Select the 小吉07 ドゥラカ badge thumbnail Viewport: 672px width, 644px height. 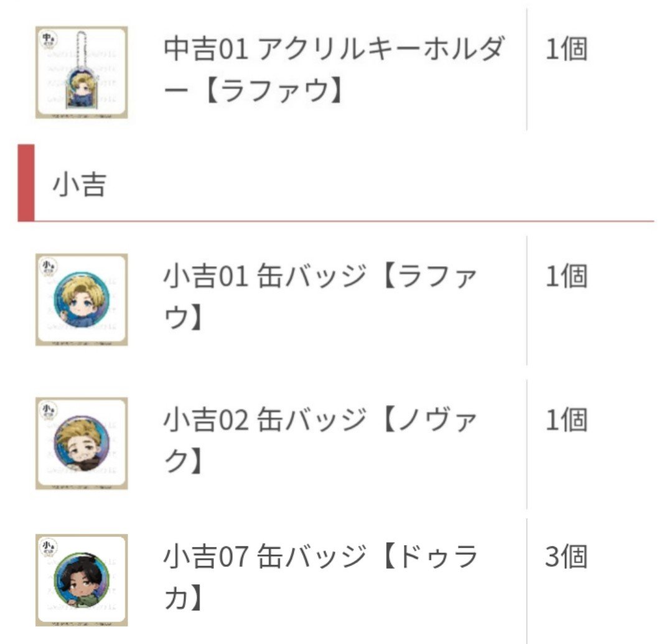[82, 580]
